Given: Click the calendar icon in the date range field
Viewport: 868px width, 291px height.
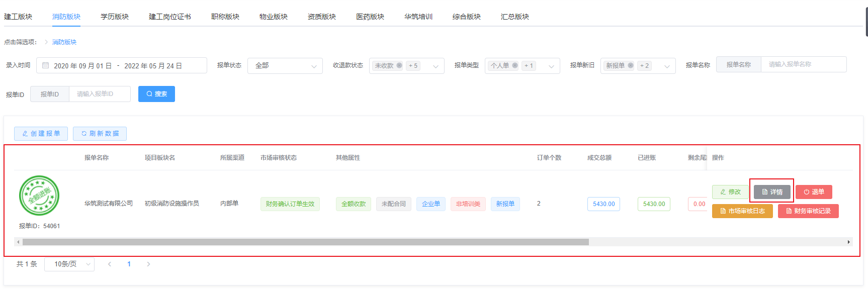Looking at the screenshot, I should tap(46, 65).
